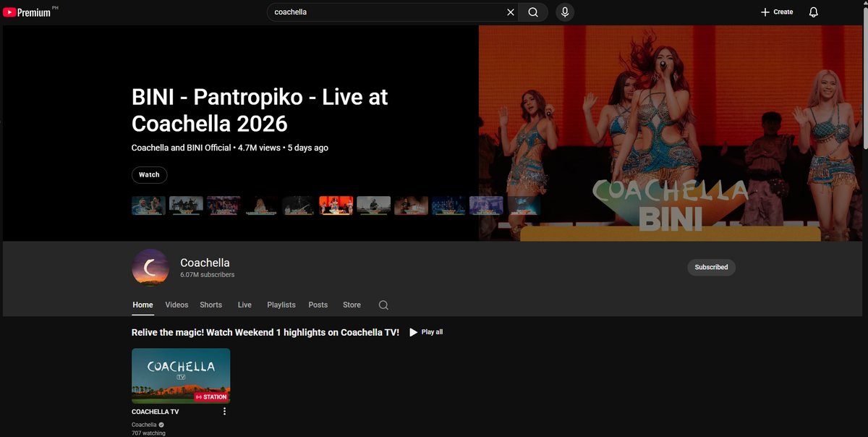Stay on the Home tab
The image size is (868, 437).
[x=142, y=305]
